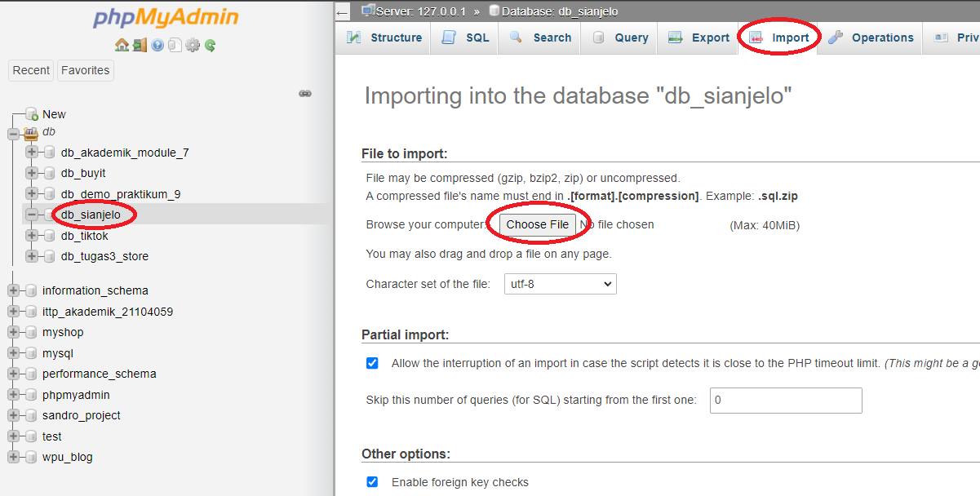This screenshot has width=980, height=496.
Task: Open the character set utf-8 dropdown
Action: (560, 284)
